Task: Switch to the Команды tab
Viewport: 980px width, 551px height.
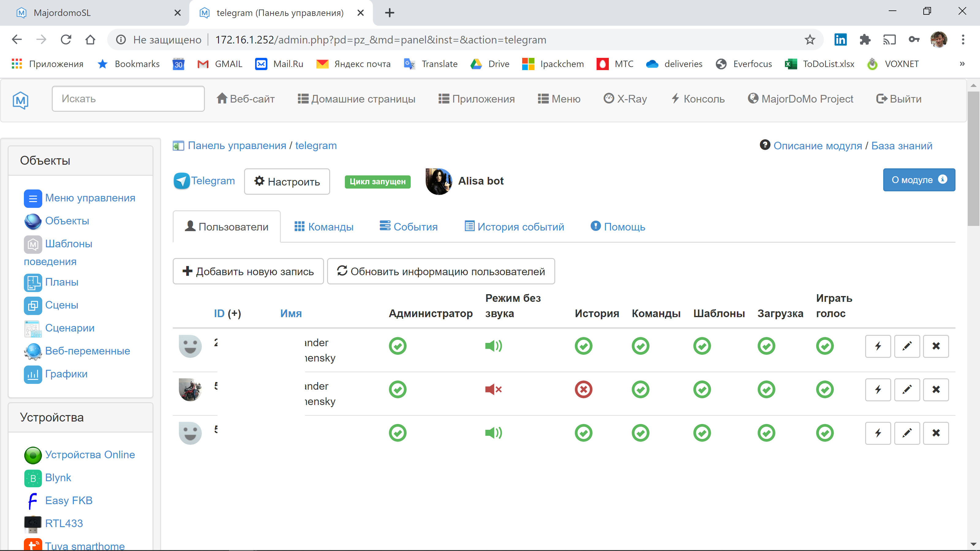Action: (x=324, y=227)
